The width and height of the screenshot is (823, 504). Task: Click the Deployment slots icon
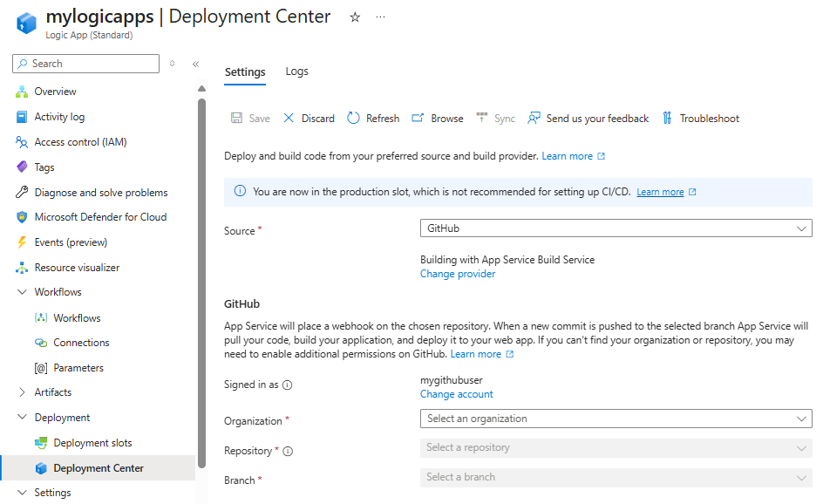tap(41, 443)
